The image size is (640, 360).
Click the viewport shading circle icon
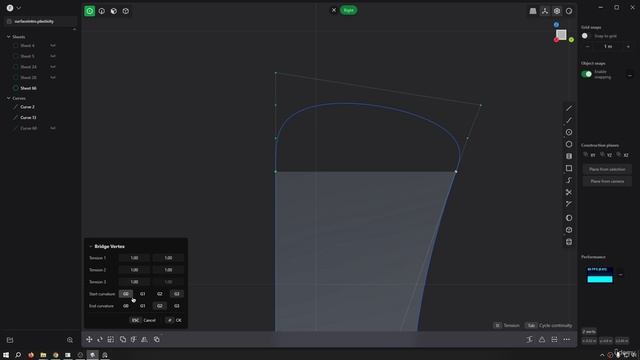[x=569, y=11]
